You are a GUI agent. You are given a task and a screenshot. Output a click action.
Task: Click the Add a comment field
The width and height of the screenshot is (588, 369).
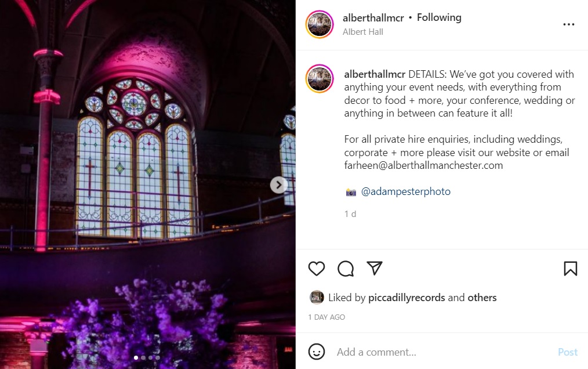(x=442, y=352)
